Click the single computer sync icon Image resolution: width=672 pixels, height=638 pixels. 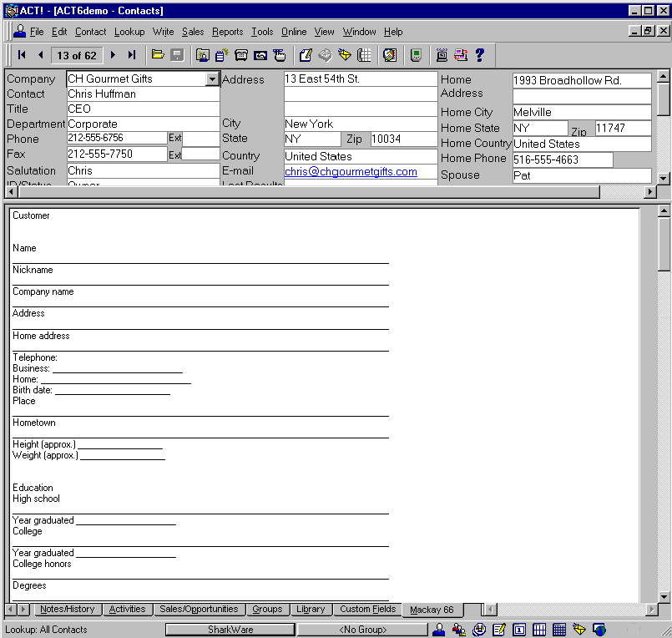point(442,55)
